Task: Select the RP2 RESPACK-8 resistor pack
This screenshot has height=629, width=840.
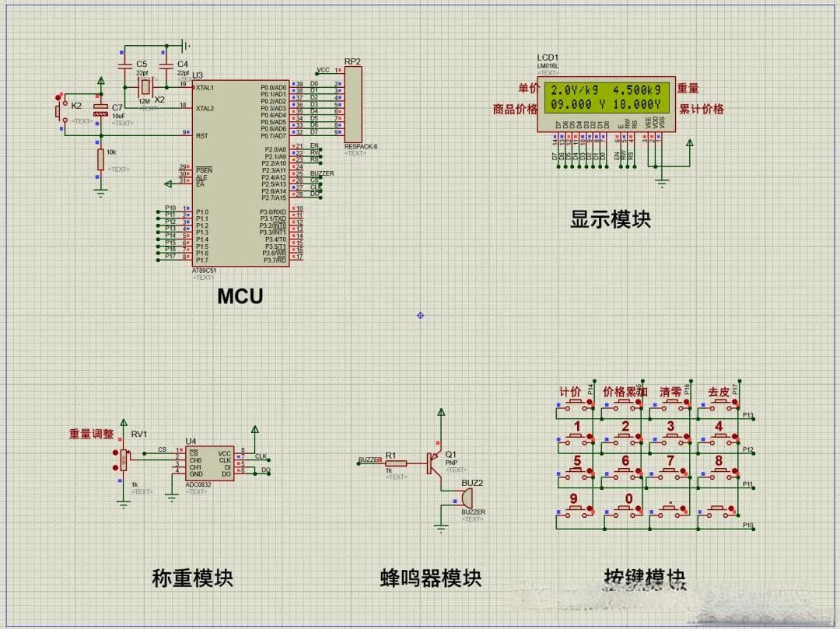Action: pyautogui.click(x=353, y=104)
